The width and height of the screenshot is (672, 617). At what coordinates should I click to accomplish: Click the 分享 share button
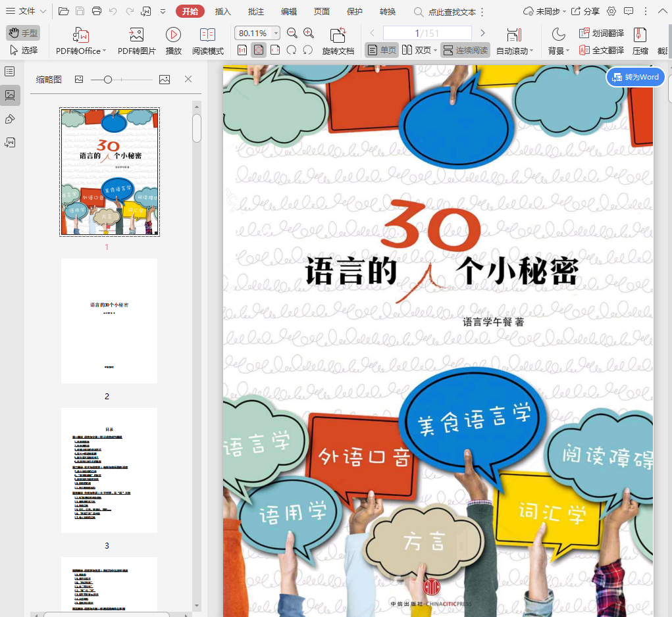coord(585,11)
